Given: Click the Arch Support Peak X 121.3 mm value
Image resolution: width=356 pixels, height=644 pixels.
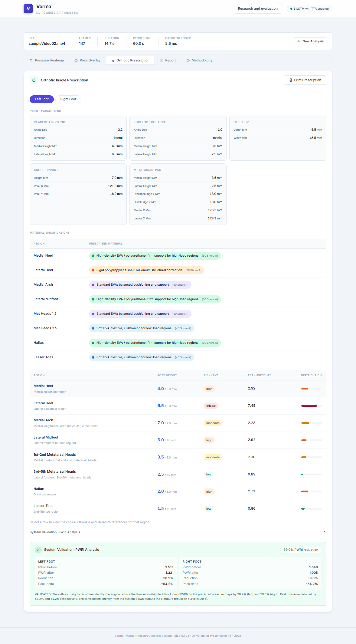Looking at the screenshot, I should coord(115,186).
